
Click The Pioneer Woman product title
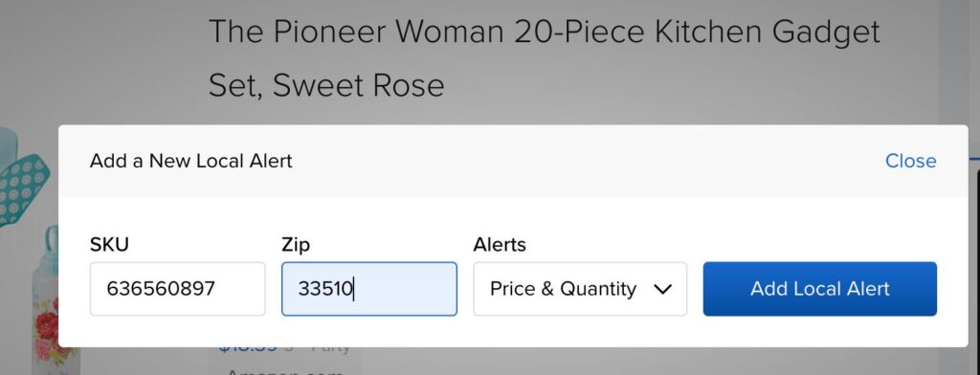click(544, 58)
